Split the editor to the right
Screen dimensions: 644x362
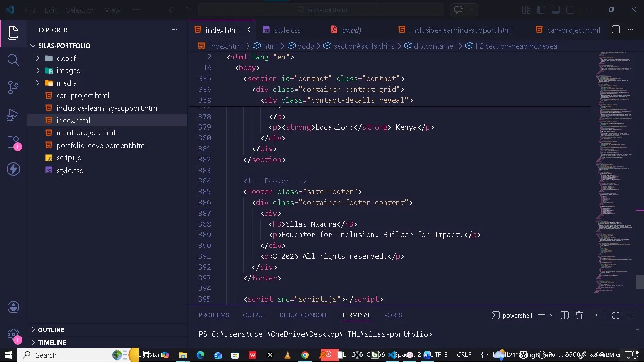pyautogui.click(x=616, y=30)
